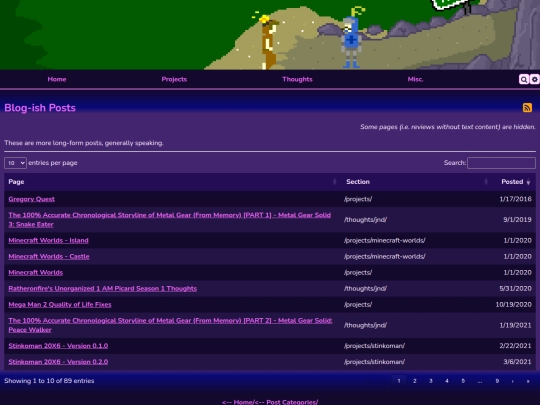Go to pagination page 3

coord(430,381)
